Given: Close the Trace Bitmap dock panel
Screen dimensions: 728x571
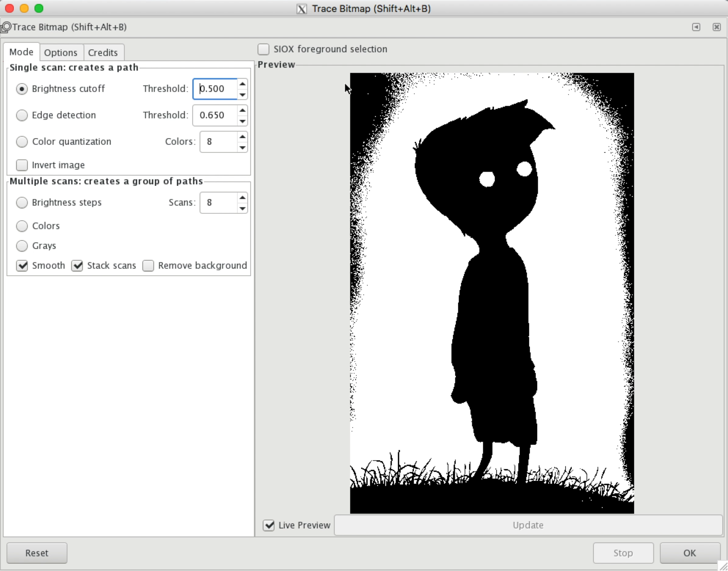Looking at the screenshot, I should point(717,27).
